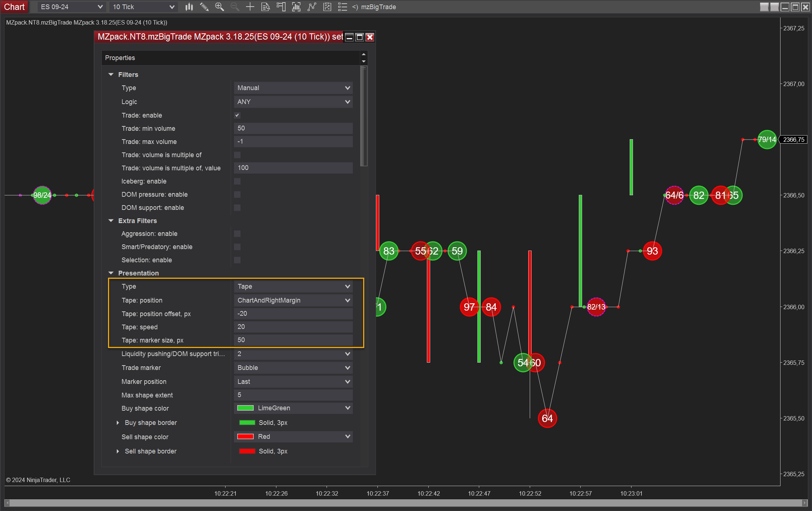Select the crosshair cursor tool
Viewport: 812px width, 511px height.
coord(250,7)
